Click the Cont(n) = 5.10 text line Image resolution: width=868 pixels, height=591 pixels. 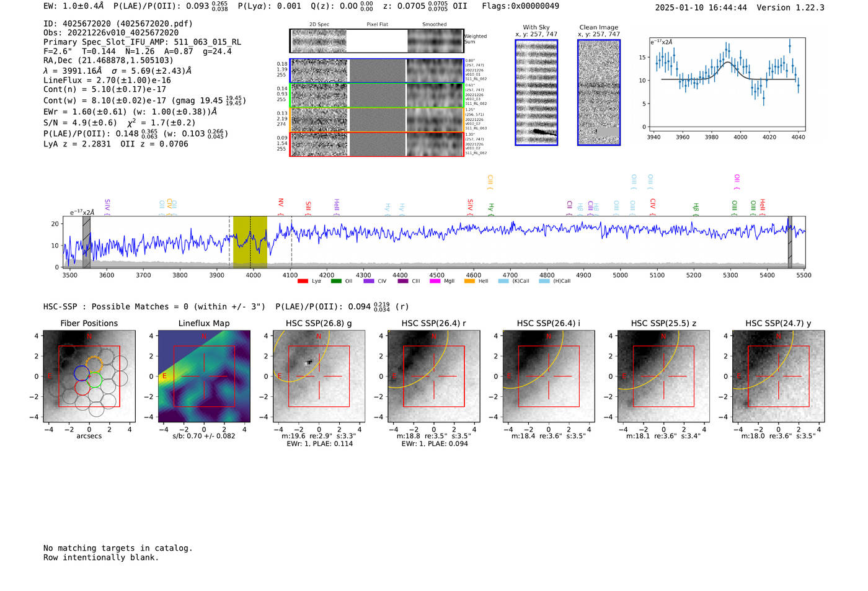click(x=105, y=89)
